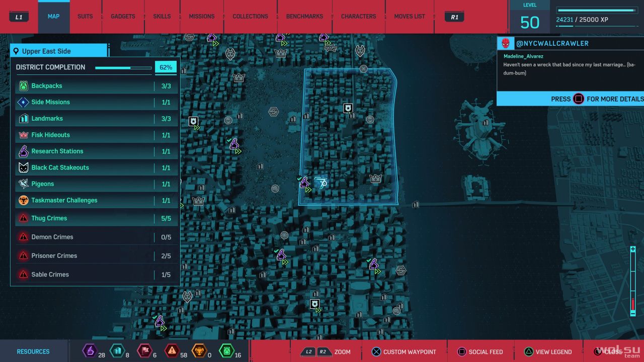The width and height of the screenshot is (644, 362).
Task: Click the Thug Crimes warning icon
Action: (x=23, y=218)
